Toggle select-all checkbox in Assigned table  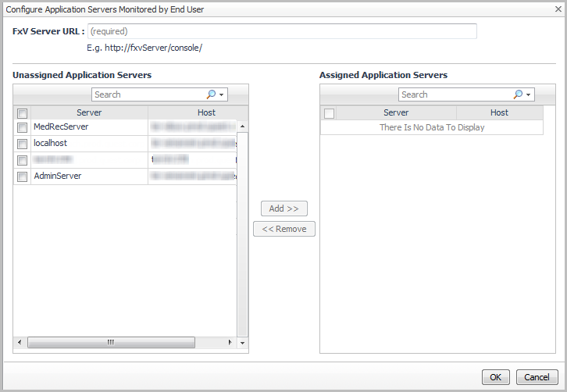[329, 113]
